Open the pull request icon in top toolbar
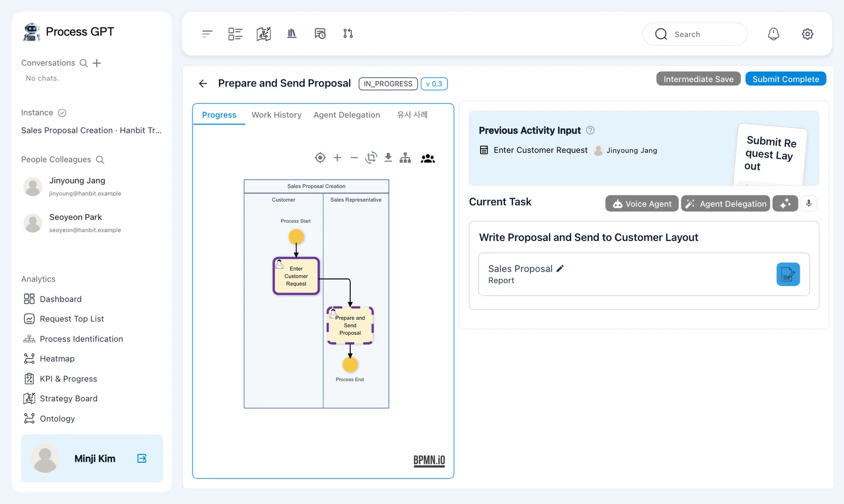Image resolution: width=844 pixels, height=504 pixels. [348, 34]
